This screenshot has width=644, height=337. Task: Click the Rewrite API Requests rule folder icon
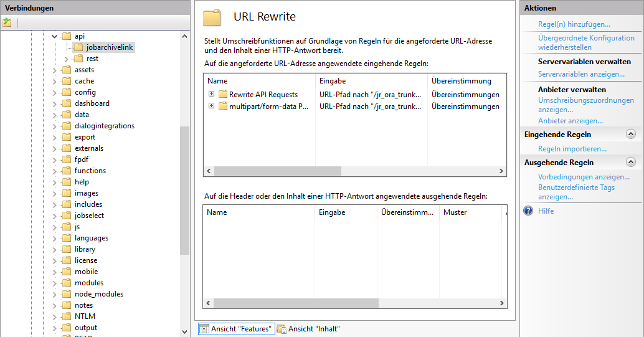tap(222, 95)
